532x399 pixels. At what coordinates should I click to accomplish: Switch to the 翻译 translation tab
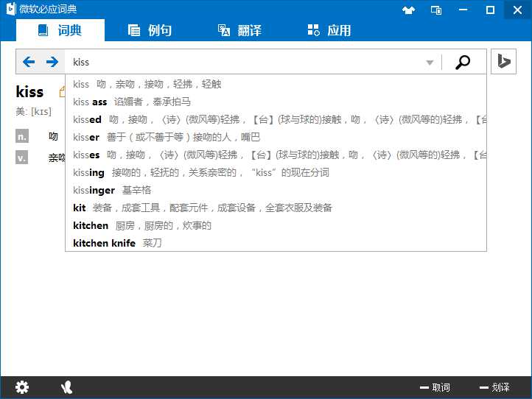239,30
